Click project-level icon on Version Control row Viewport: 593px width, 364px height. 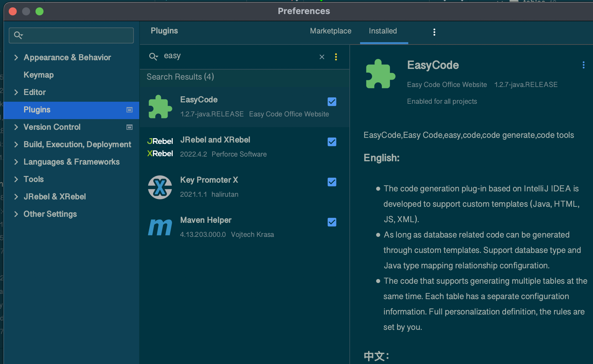130,127
